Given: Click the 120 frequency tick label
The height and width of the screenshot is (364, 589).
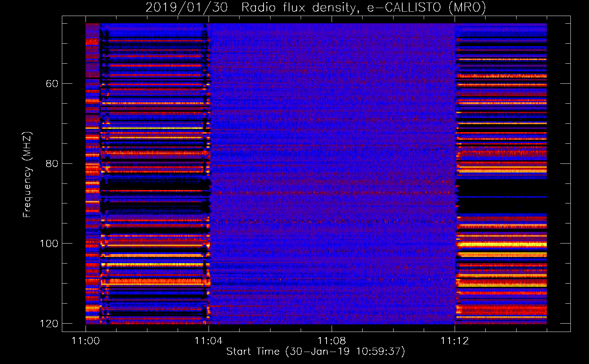Looking at the screenshot, I should point(49,324).
